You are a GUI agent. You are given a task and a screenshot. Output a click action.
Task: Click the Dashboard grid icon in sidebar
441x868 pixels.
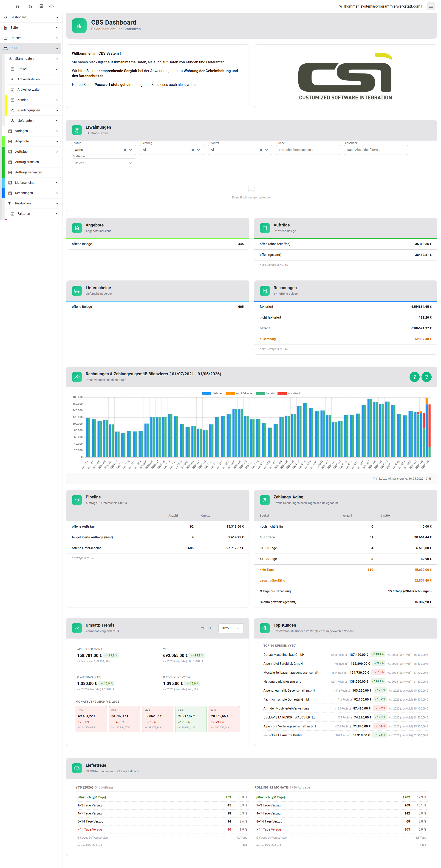tap(5, 17)
